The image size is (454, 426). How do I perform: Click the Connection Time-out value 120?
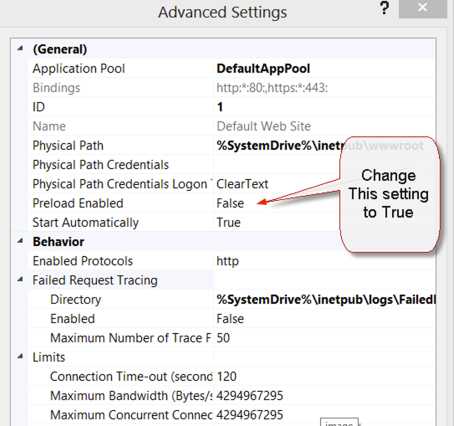(x=227, y=377)
